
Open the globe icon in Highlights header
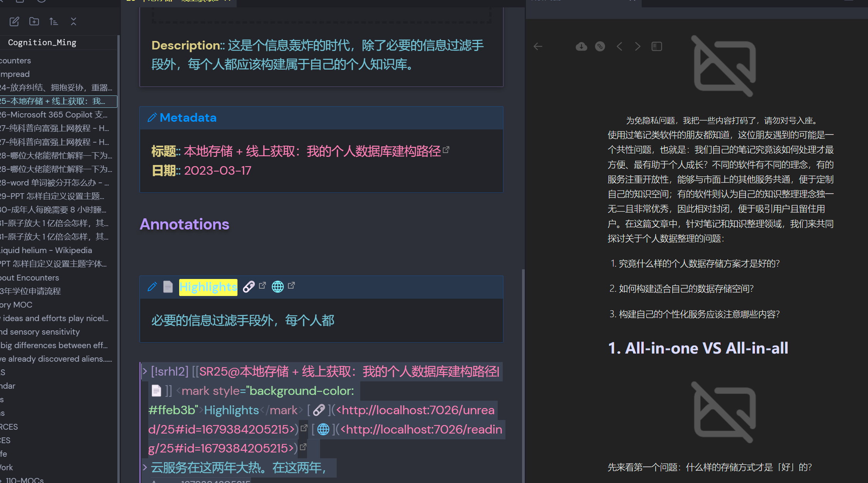[x=278, y=287]
